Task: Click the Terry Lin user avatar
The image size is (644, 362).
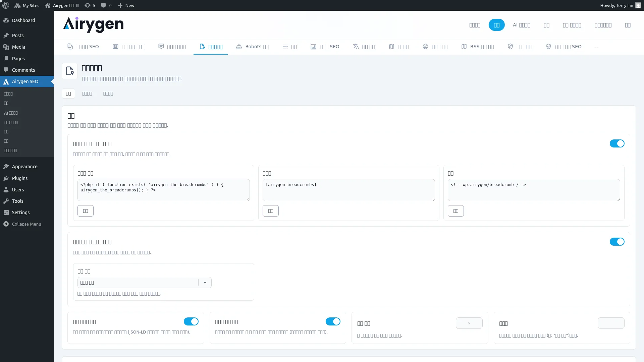Action: click(x=638, y=5)
